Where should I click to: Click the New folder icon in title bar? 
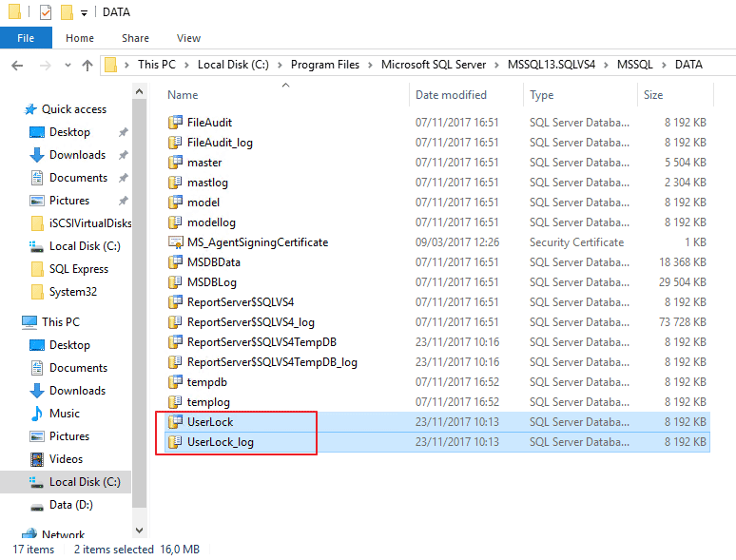click(x=67, y=12)
